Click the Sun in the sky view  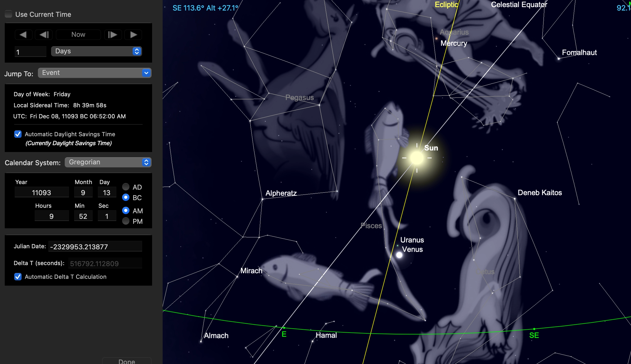point(417,158)
